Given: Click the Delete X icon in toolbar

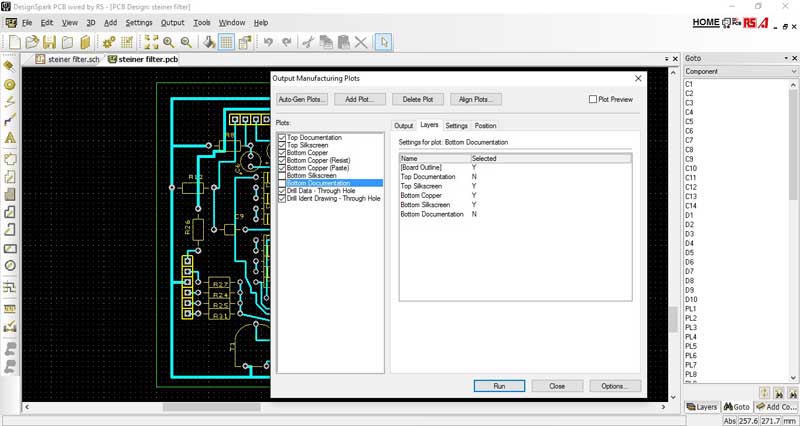Looking at the screenshot, I should 361,42.
